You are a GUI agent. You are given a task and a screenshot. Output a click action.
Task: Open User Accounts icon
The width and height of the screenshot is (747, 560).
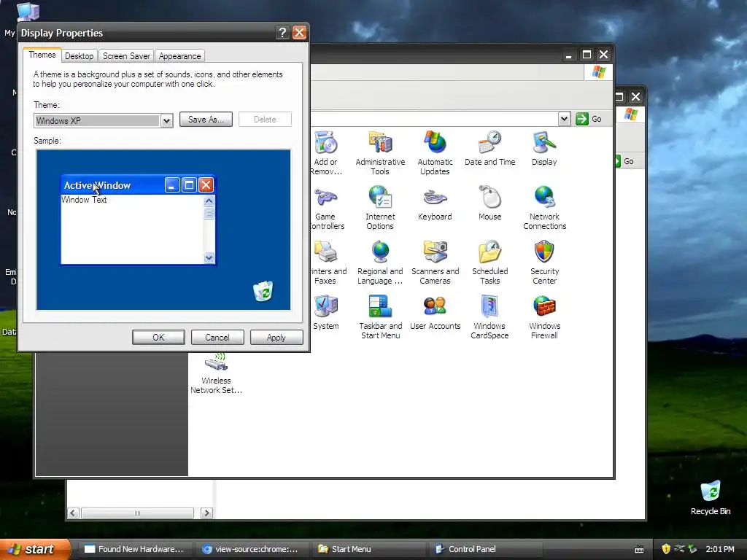[435, 313]
